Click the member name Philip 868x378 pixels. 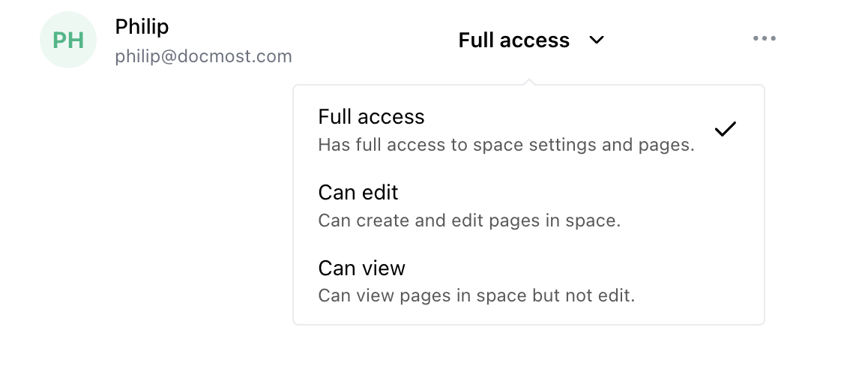click(142, 27)
